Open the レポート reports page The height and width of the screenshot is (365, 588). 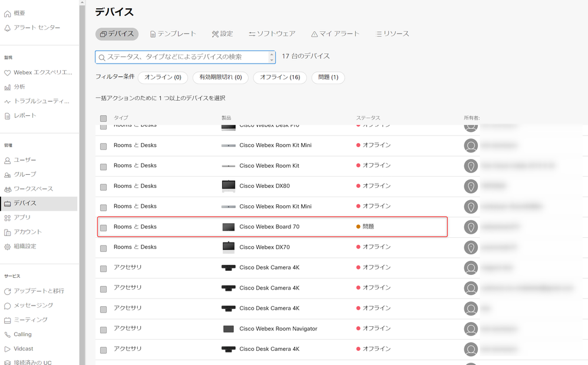(x=20, y=115)
